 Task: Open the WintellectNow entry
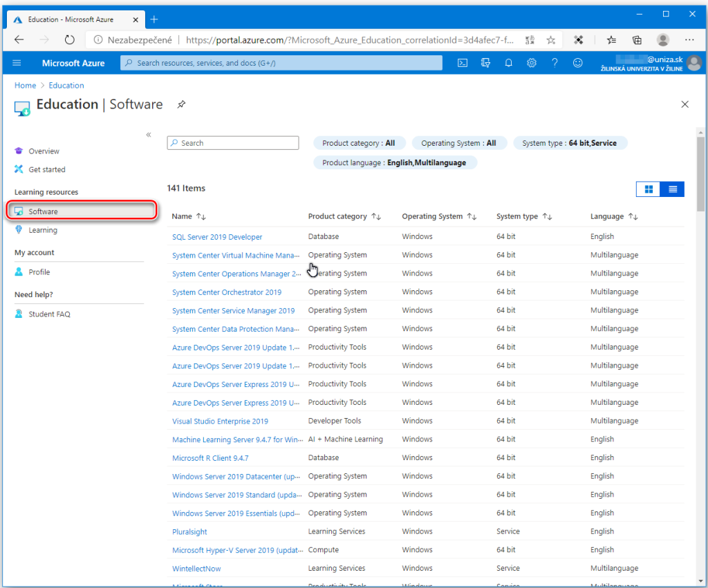click(x=196, y=569)
